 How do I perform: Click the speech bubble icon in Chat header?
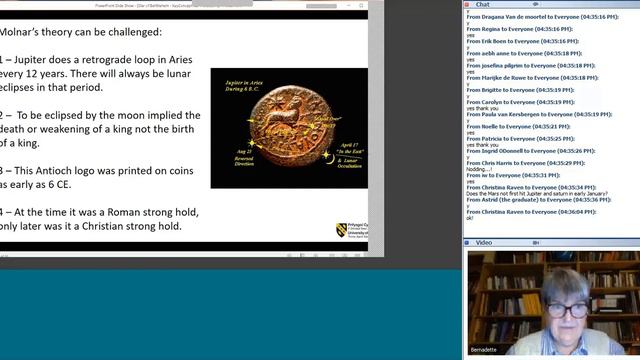(536, 4)
